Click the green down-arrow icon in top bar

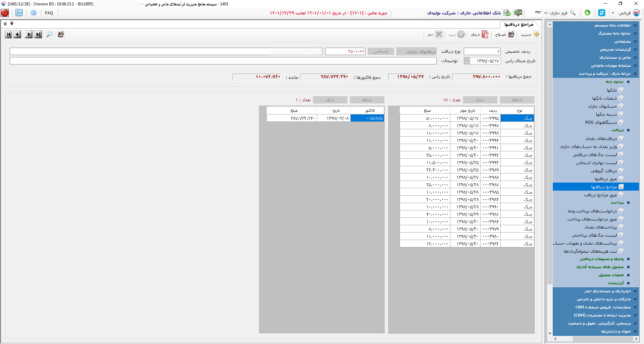coord(587,13)
